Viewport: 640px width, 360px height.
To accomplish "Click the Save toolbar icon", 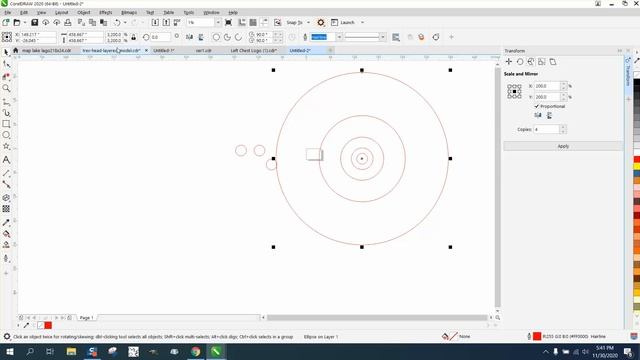I will pos(35,22).
